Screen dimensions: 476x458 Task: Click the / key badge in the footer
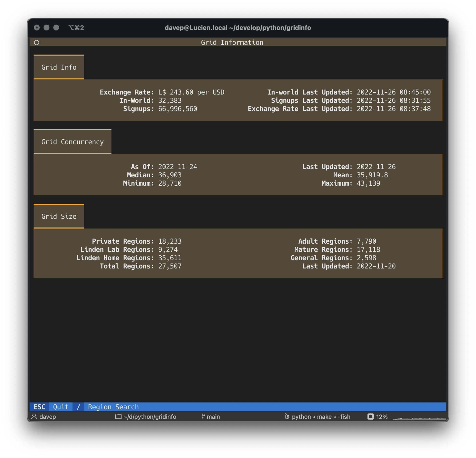pos(78,407)
